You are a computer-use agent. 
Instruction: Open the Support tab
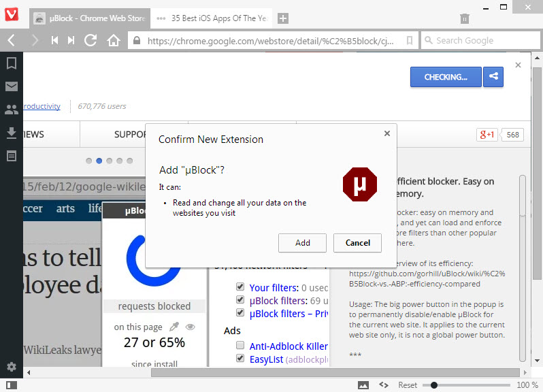[x=130, y=134]
